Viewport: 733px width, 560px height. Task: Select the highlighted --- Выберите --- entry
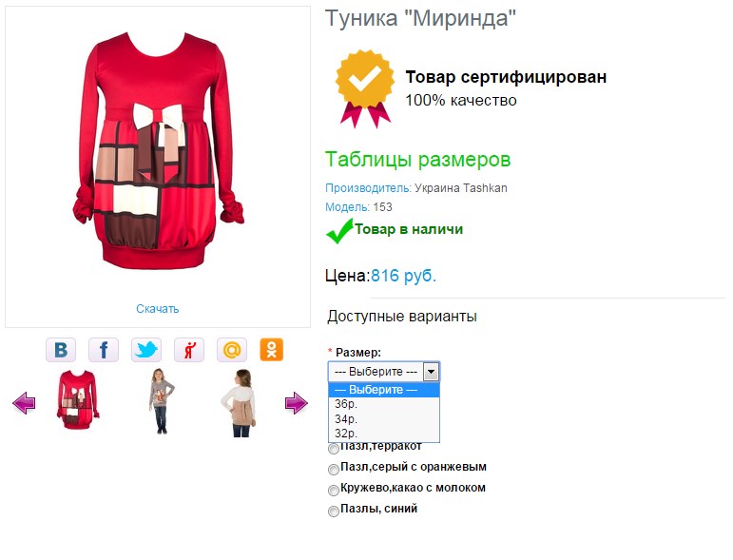pos(384,390)
